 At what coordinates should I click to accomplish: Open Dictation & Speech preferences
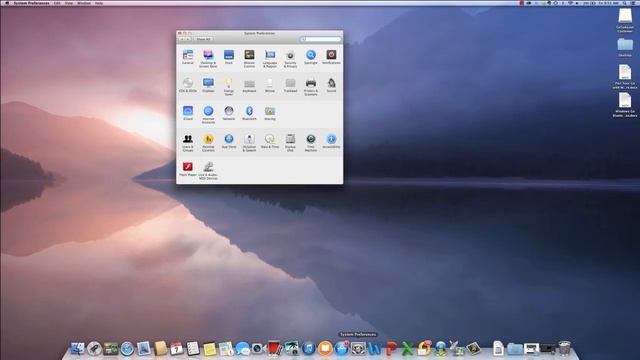(249, 142)
